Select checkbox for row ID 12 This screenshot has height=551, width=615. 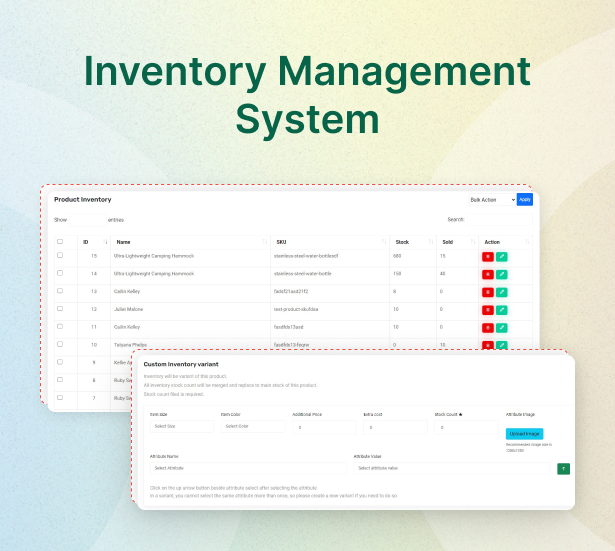[60, 309]
